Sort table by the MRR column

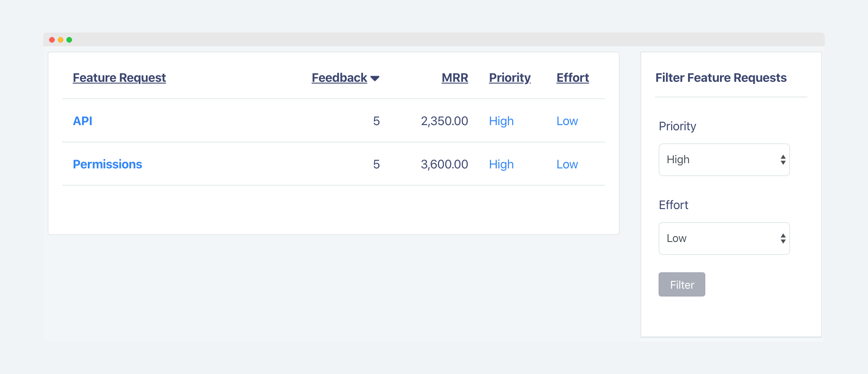point(455,78)
